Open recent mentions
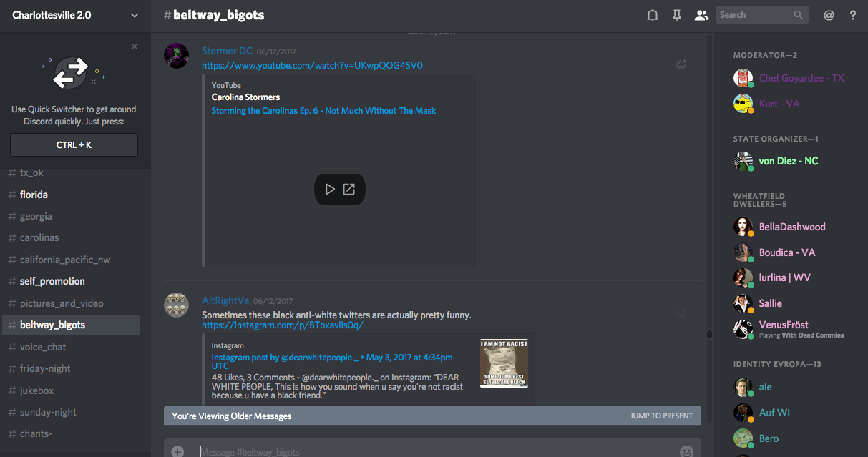 click(829, 15)
